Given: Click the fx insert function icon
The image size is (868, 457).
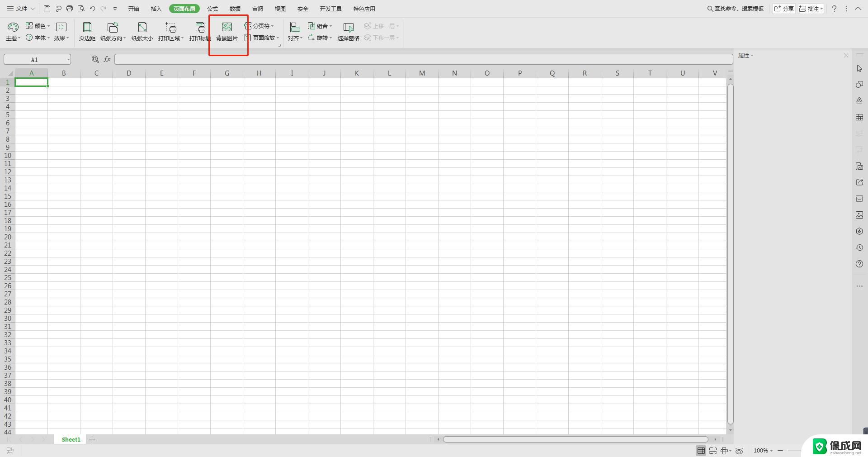Looking at the screenshot, I should tap(107, 59).
